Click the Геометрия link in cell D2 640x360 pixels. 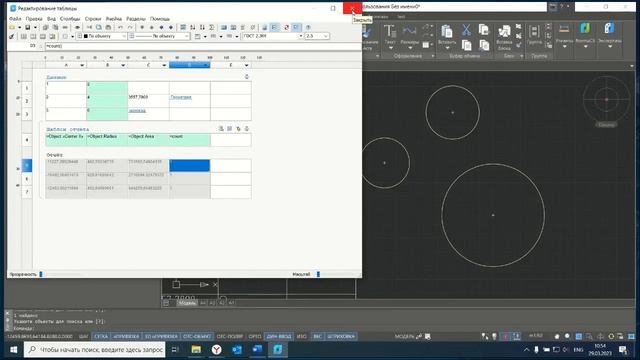click(181, 97)
